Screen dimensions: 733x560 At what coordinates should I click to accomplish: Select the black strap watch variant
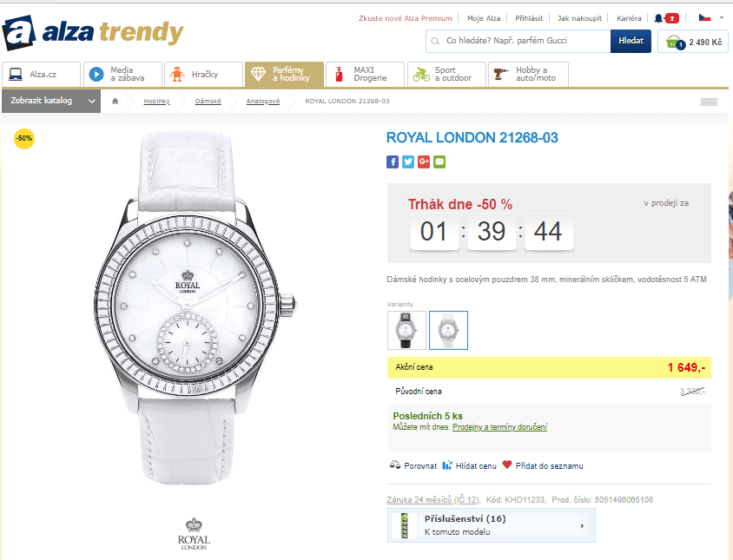tap(406, 330)
